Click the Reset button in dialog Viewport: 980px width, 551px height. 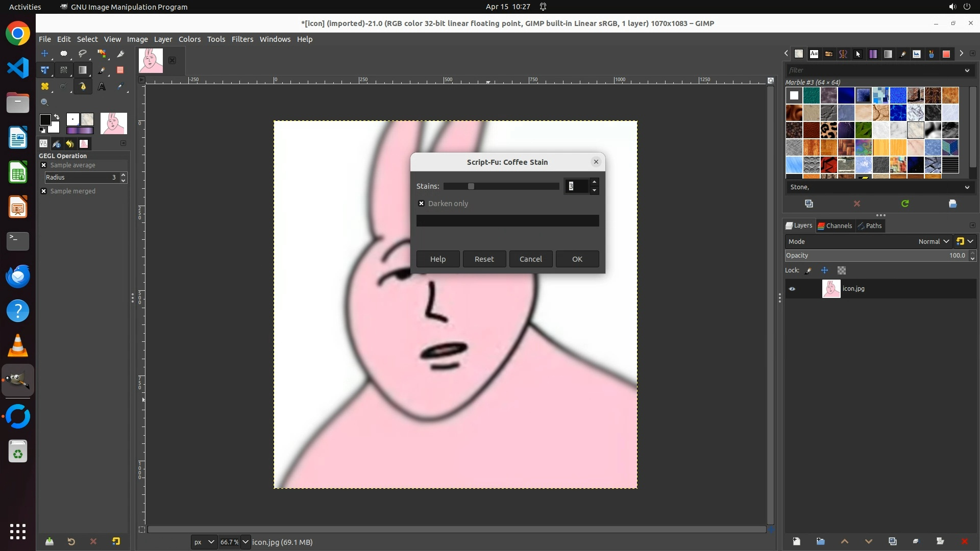point(484,259)
